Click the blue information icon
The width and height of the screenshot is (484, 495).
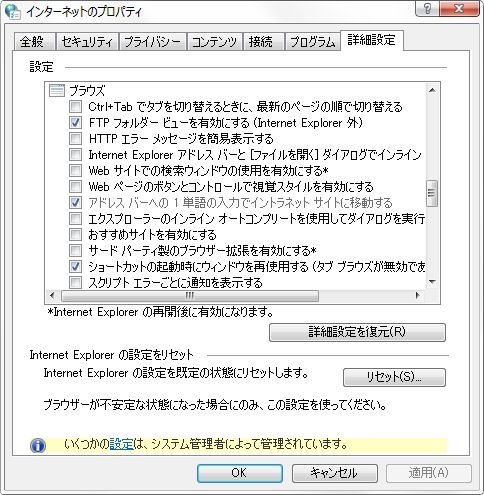[38, 445]
